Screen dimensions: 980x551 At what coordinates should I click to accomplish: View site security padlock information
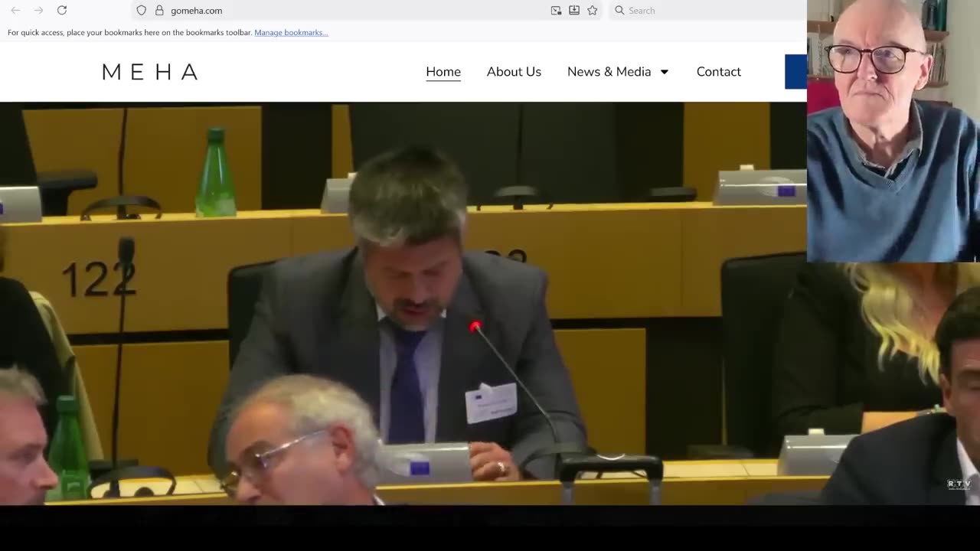pyautogui.click(x=159, y=11)
